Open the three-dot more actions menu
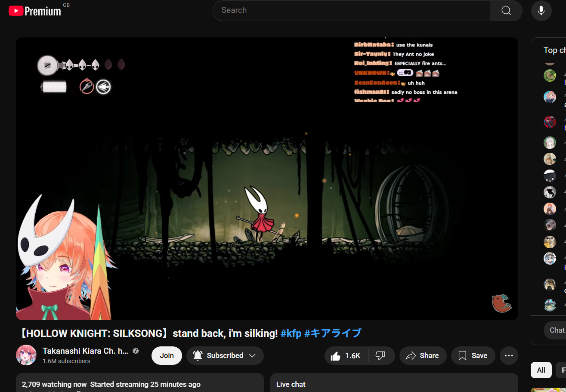This screenshot has height=392, width=566. pos(509,355)
